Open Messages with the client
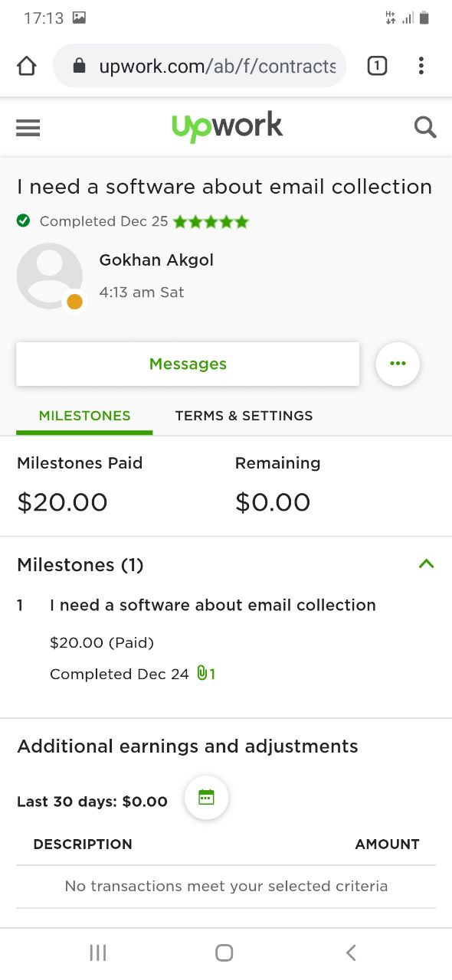Screen dimensions: 452x980 (188, 364)
